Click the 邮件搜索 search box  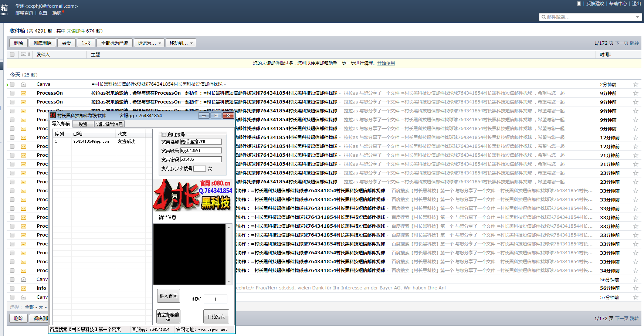coord(590,17)
